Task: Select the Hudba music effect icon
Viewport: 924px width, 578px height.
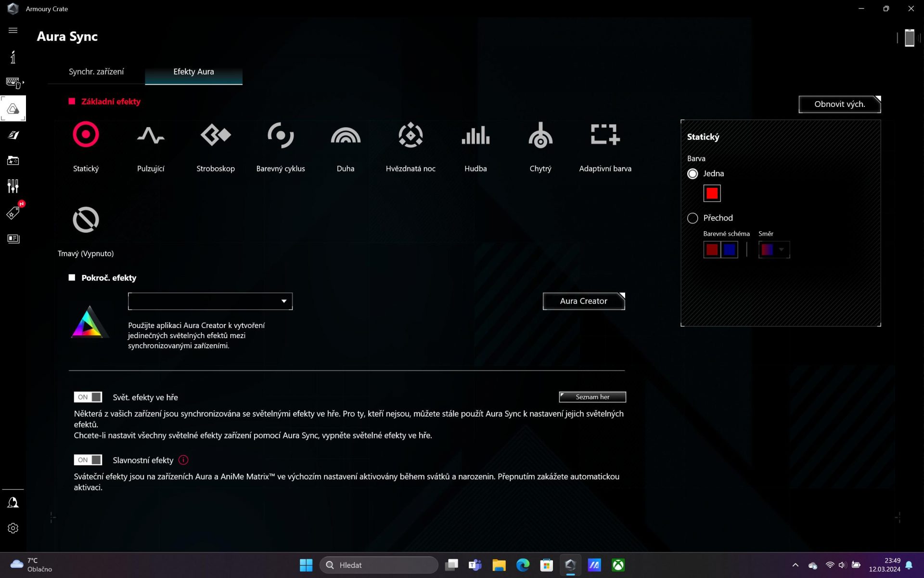Action: click(x=475, y=135)
